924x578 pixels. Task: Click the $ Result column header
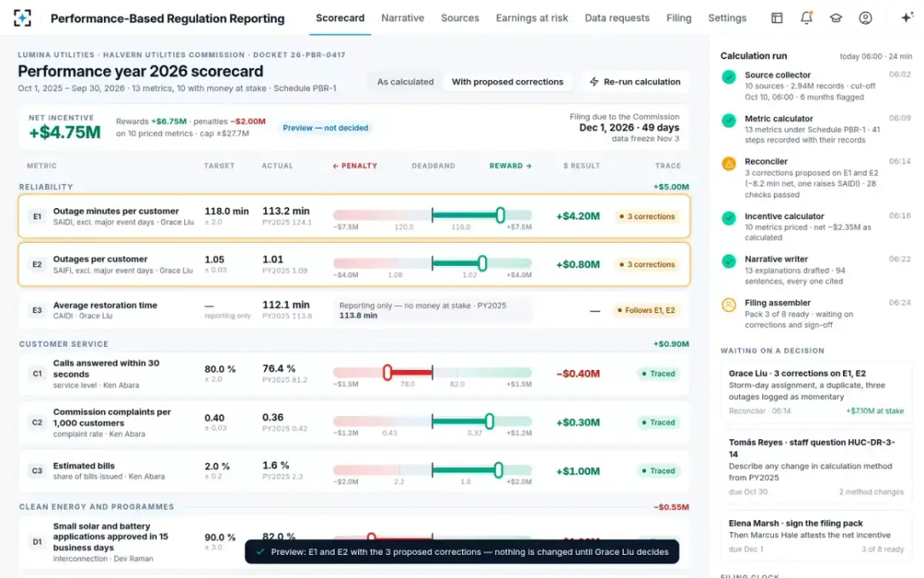581,166
